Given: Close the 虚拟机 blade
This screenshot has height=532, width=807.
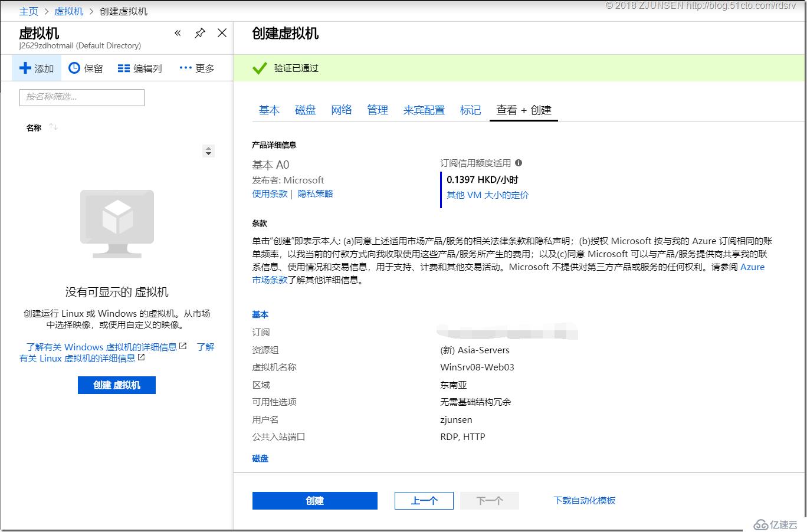Looking at the screenshot, I should pos(222,33).
